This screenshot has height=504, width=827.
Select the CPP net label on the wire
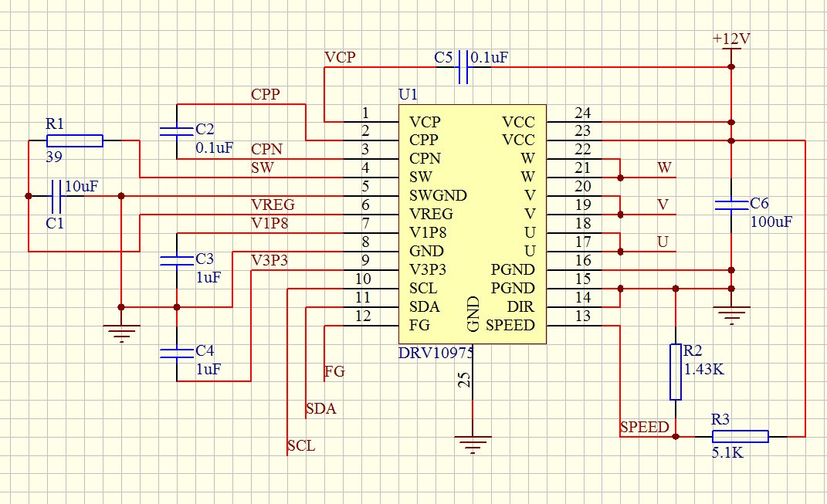[x=266, y=94]
